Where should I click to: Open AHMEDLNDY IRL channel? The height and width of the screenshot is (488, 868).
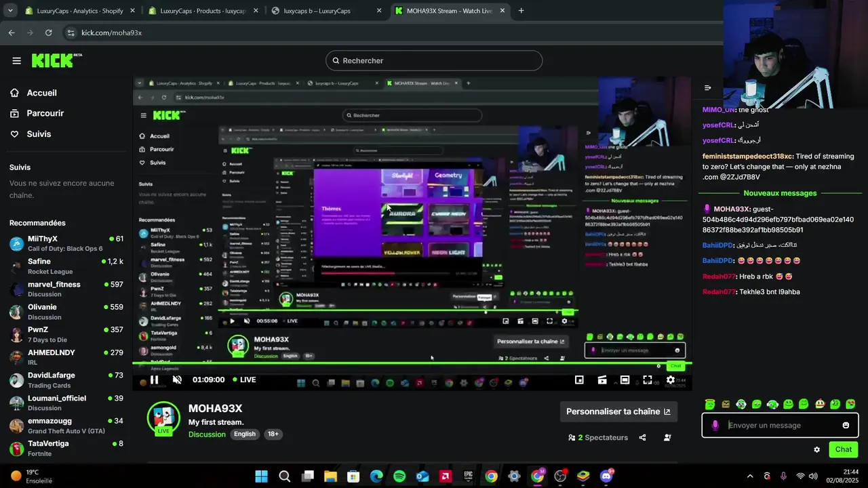click(x=66, y=357)
